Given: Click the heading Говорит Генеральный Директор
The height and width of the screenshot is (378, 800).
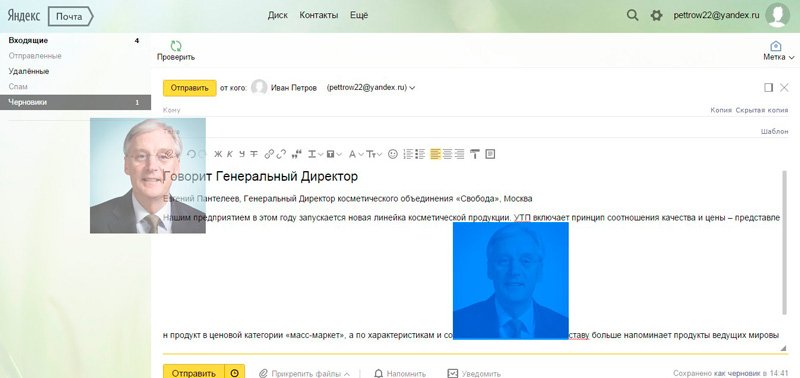Looking at the screenshot, I should (x=261, y=177).
